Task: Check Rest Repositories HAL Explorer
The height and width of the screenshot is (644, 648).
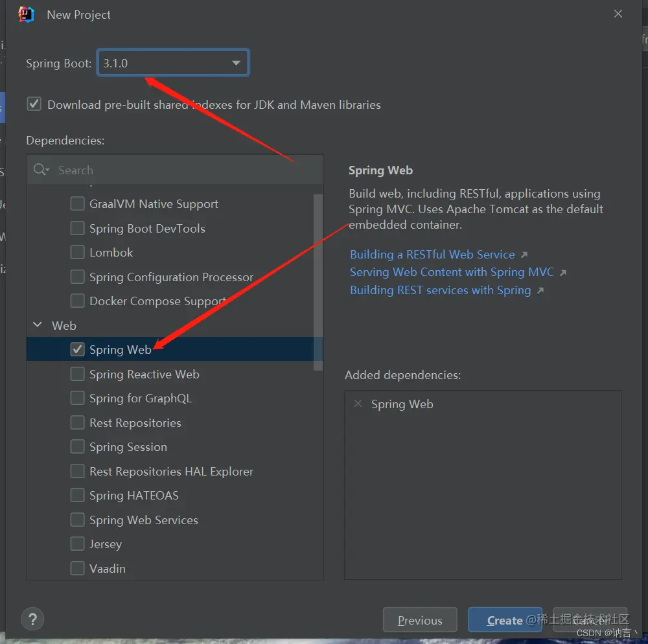Action: (77, 471)
